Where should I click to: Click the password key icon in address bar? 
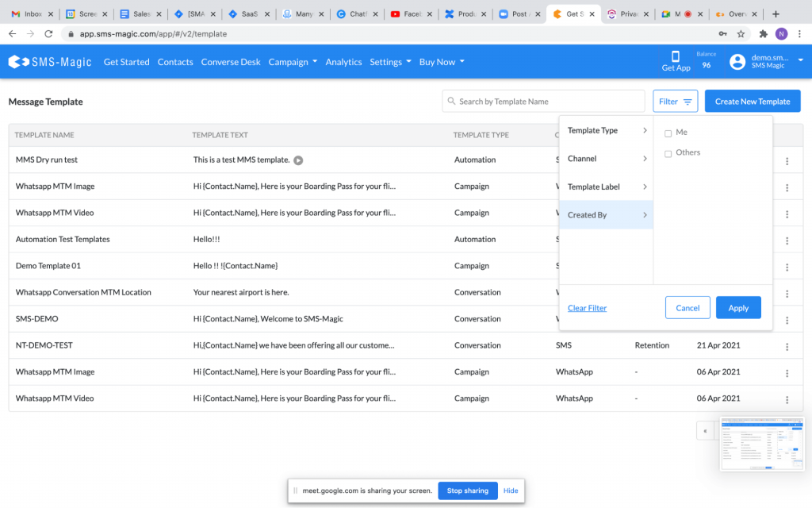tap(722, 33)
